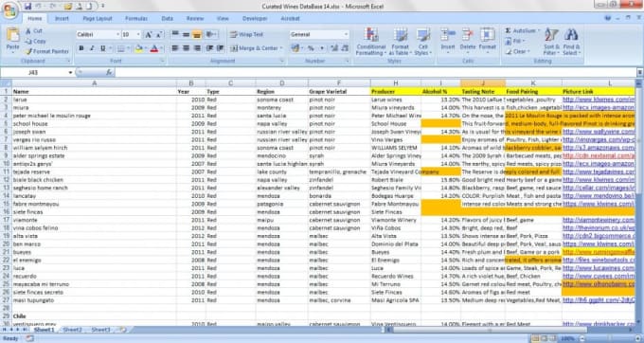Image resolution: width=644 pixels, height=343 pixels.
Task: Open the borders dropdown
Action: coord(128,48)
